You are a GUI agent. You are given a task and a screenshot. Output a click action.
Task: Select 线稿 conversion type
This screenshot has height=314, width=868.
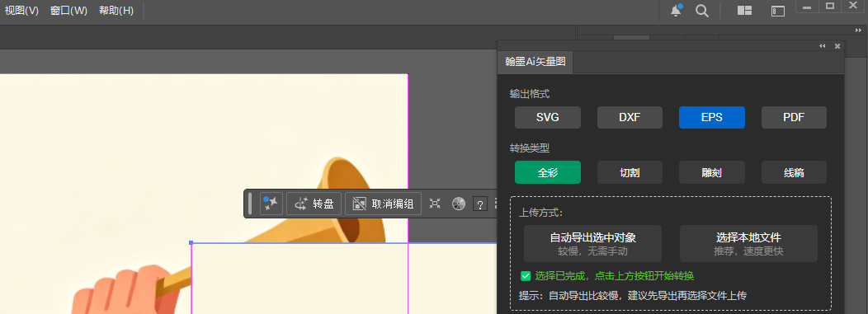click(x=794, y=172)
